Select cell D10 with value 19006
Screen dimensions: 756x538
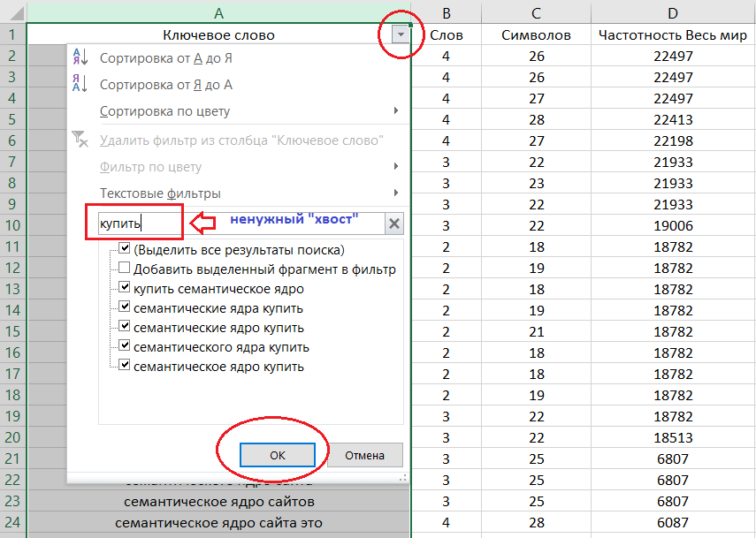pos(673,225)
